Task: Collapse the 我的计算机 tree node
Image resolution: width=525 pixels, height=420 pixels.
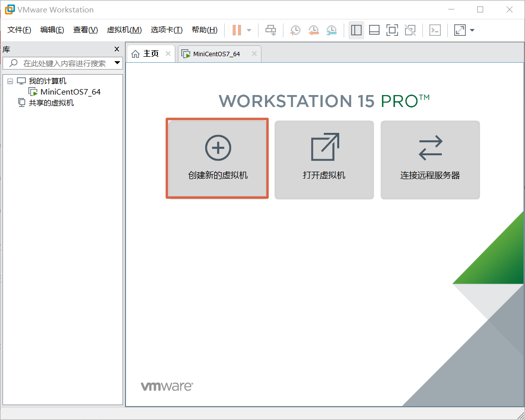Action: (10, 81)
